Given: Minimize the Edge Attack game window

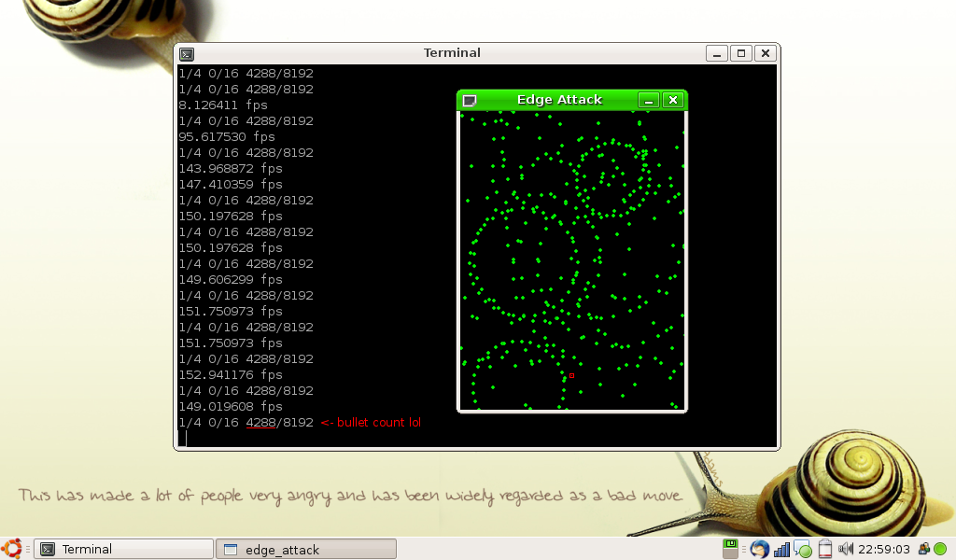Looking at the screenshot, I should (x=649, y=100).
